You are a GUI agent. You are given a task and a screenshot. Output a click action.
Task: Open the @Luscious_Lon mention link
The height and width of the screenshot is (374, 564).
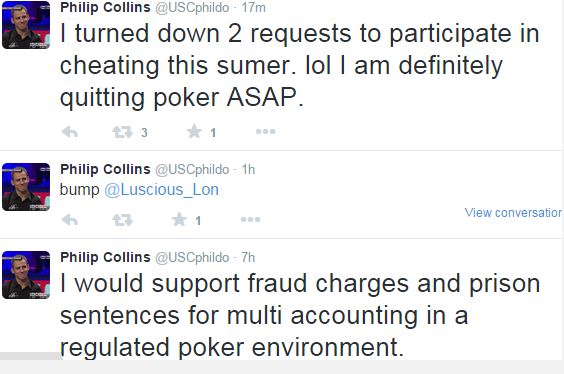(x=162, y=190)
